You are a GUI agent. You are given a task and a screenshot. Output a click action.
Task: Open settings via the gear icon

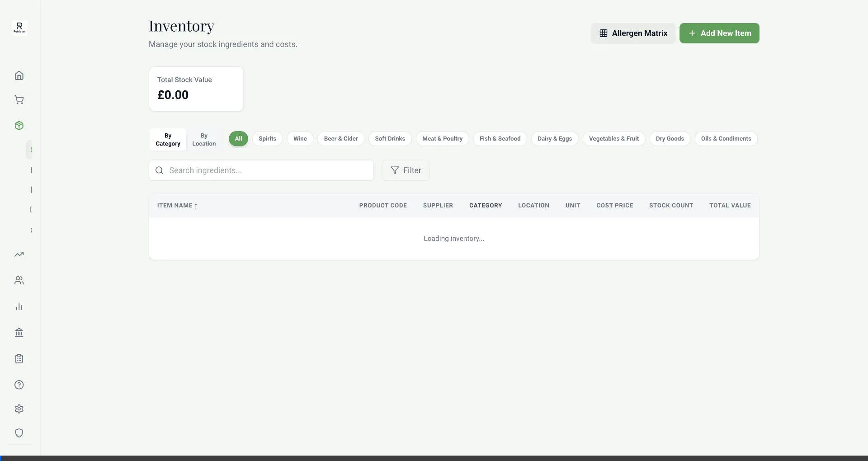tap(19, 409)
